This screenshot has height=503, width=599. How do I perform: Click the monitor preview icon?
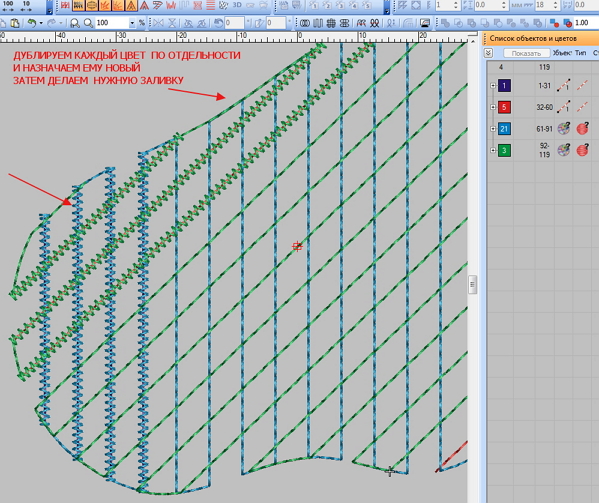425,23
